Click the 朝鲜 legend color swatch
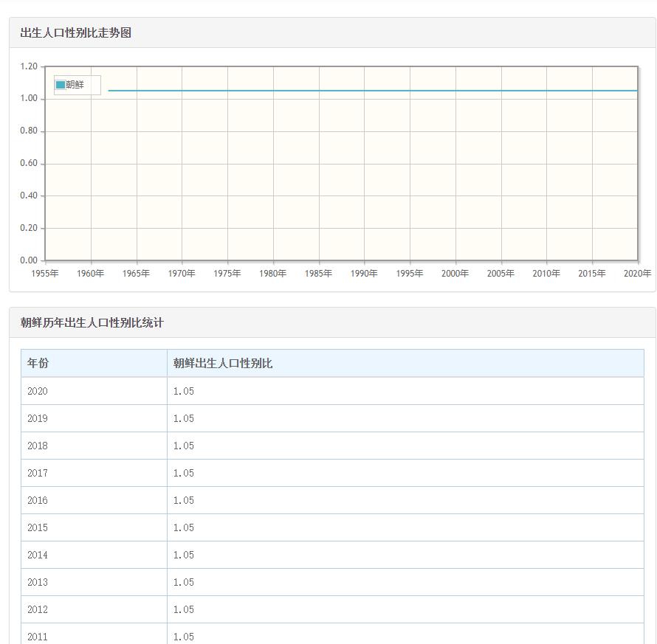The image size is (657, 644). (61, 85)
